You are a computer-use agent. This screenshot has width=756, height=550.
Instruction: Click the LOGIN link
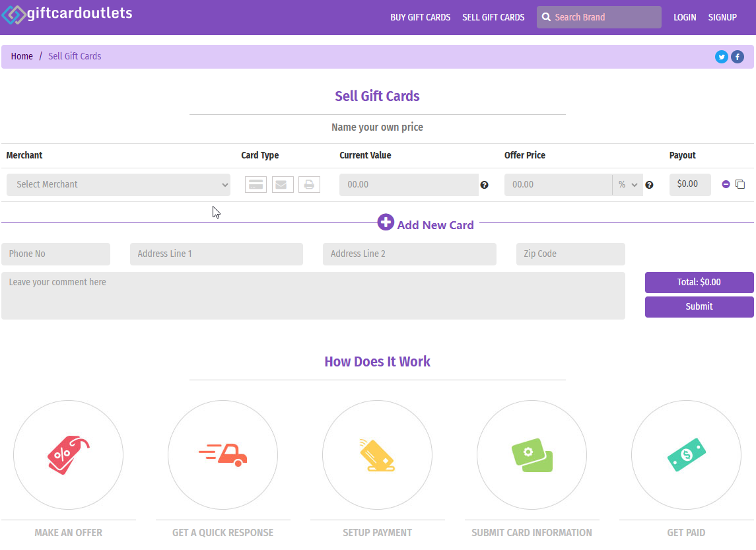(685, 17)
